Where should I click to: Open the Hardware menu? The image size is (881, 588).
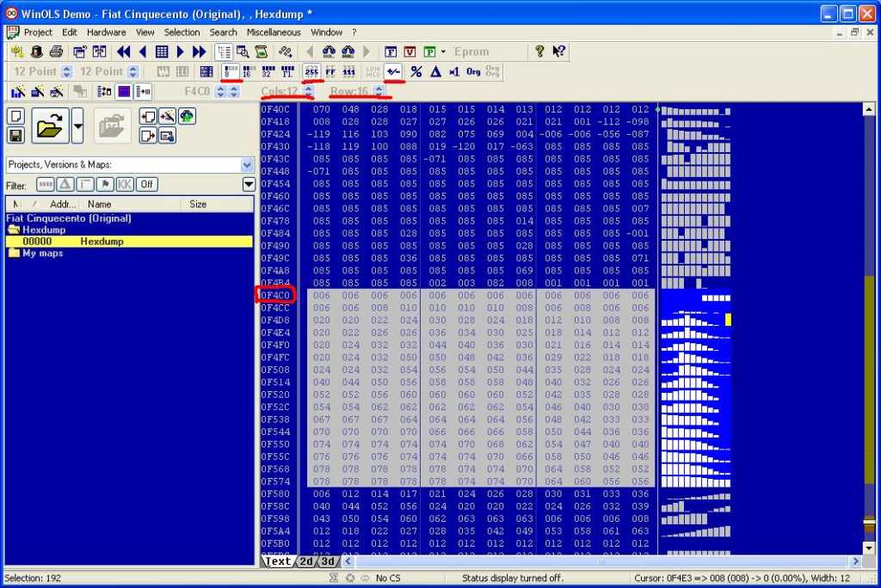[x=106, y=32]
